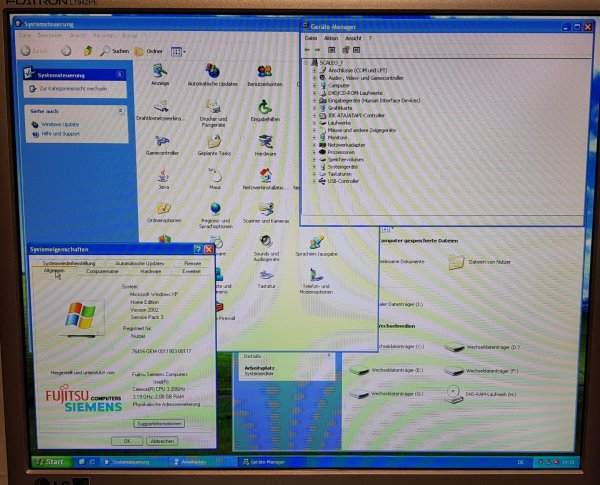The width and height of the screenshot is (600, 485).
Task: Click the Zurück back button in Systemsteuerung
Action: 34,51
